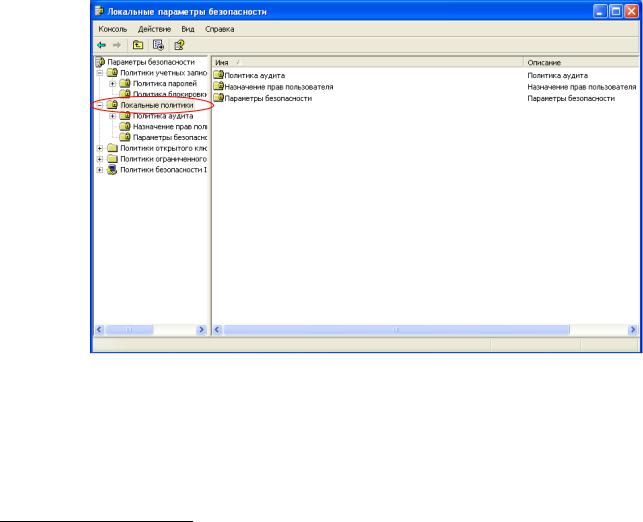Click left tree pane scroll-right arrow
This screenshot has height=522, width=643.
[201, 330]
